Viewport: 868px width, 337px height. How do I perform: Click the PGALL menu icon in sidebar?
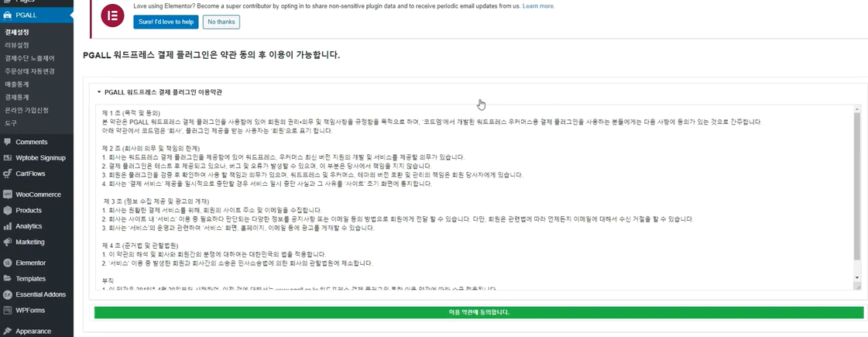7,15
